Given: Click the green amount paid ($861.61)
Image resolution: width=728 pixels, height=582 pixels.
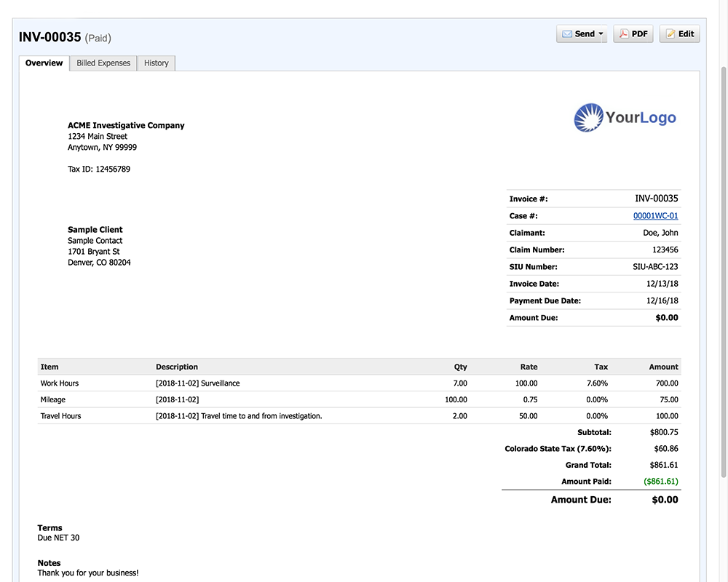Looking at the screenshot, I should click(661, 482).
